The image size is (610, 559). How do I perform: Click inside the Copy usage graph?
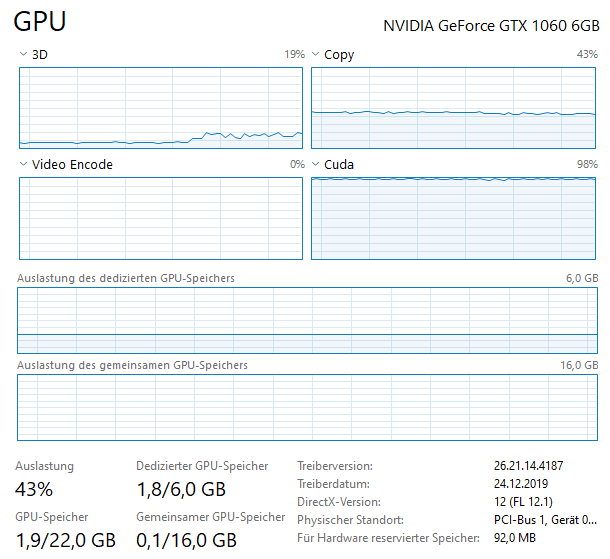(x=455, y=108)
